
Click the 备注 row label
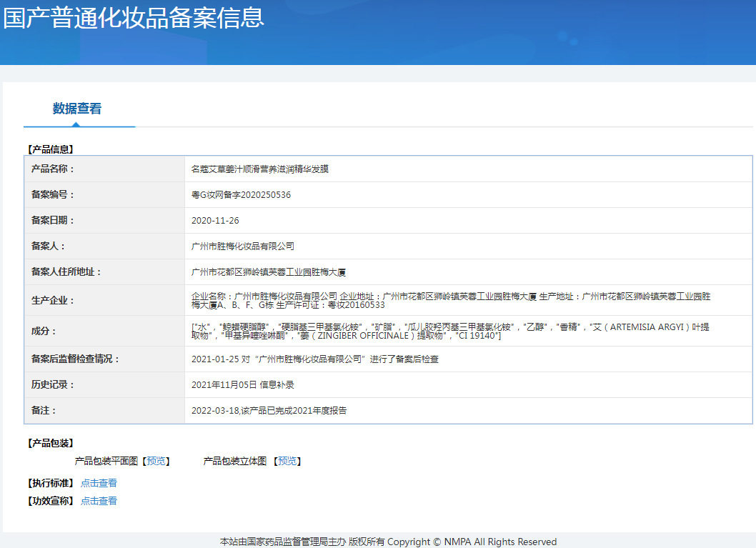tap(44, 411)
